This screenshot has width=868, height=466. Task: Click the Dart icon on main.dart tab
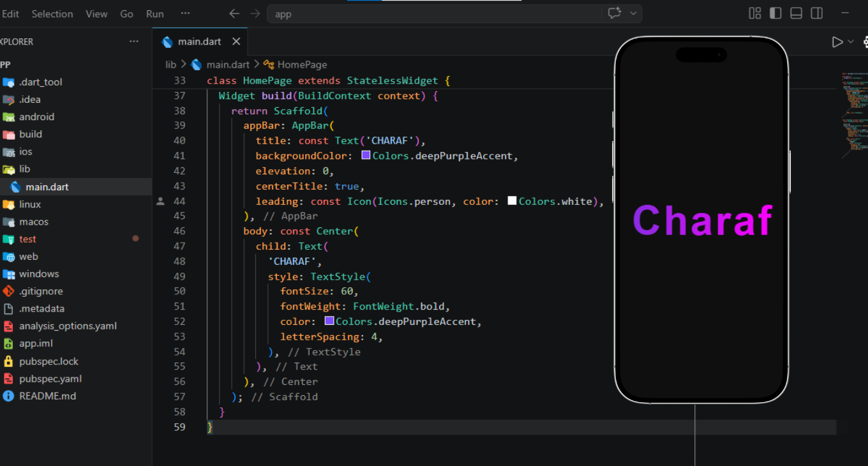click(168, 42)
